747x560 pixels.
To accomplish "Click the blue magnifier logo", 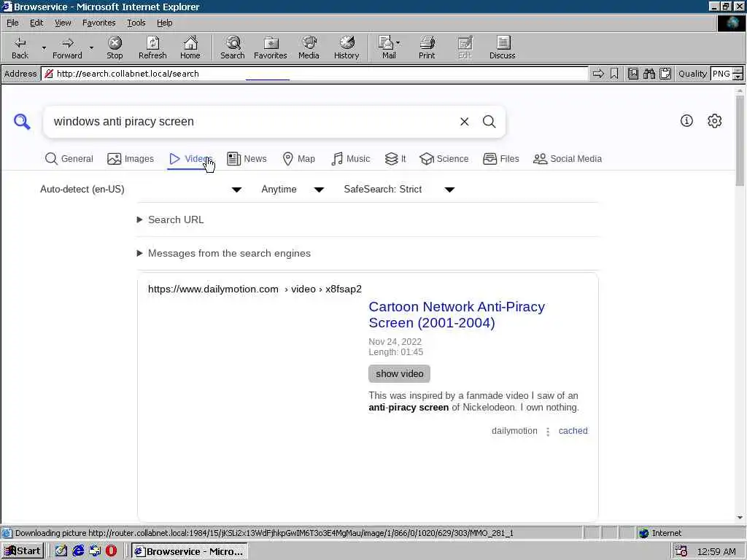I will pos(22,122).
